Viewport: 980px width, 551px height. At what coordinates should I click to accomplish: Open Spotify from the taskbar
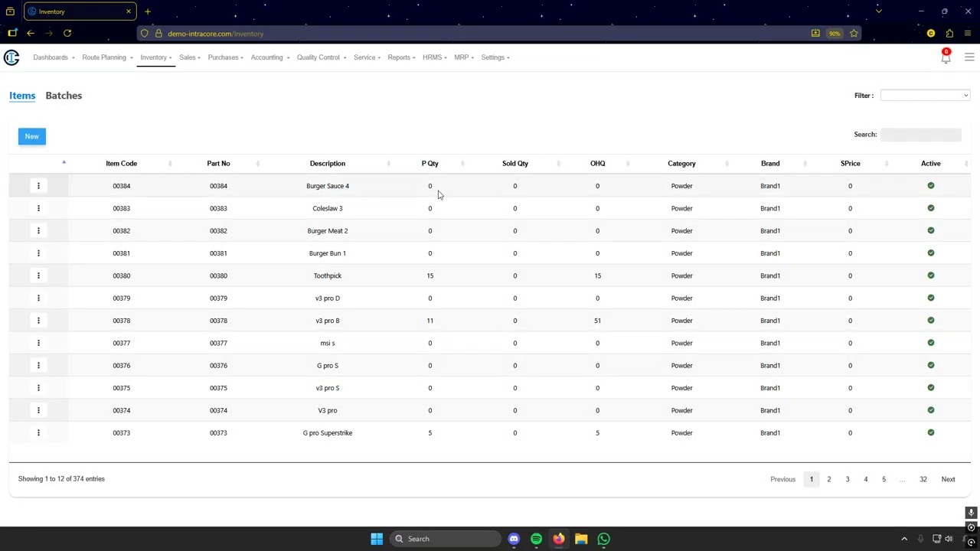click(x=536, y=539)
